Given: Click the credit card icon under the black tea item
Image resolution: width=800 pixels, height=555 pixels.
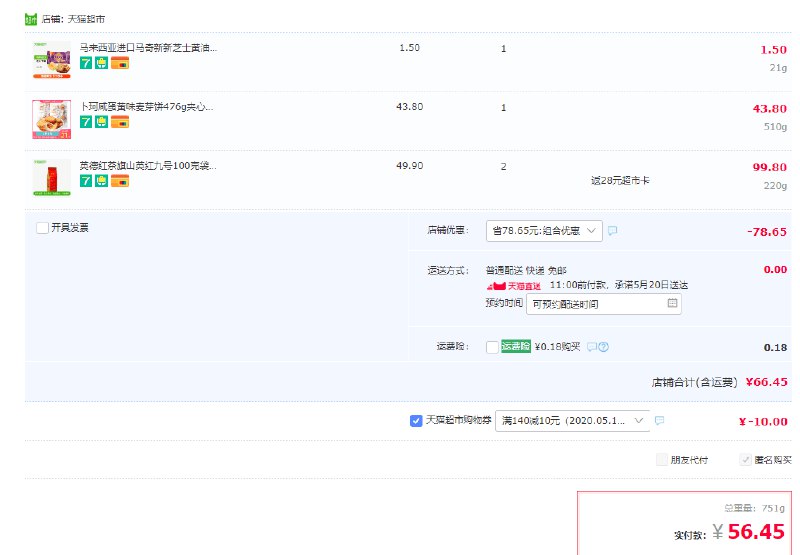Looking at the screenshot, I should (120, 181).
